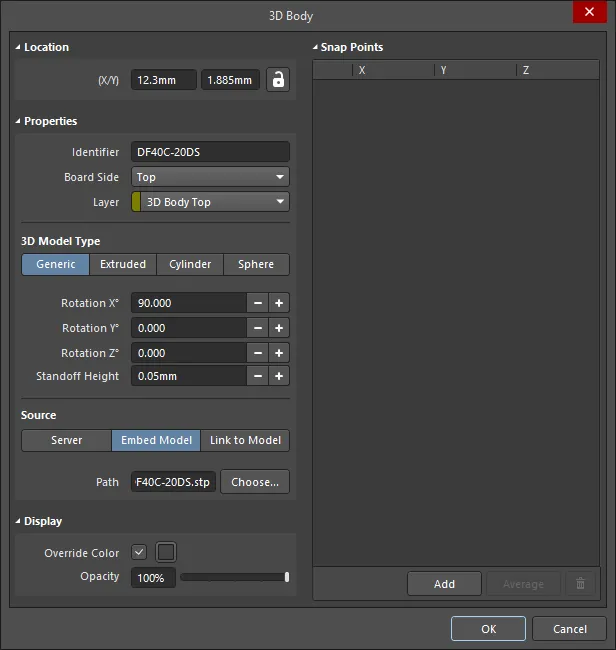The width and height of the screenshot is (616, 650).
Task: Increase Rotation X value with plus
Action: tap(279, 303)
